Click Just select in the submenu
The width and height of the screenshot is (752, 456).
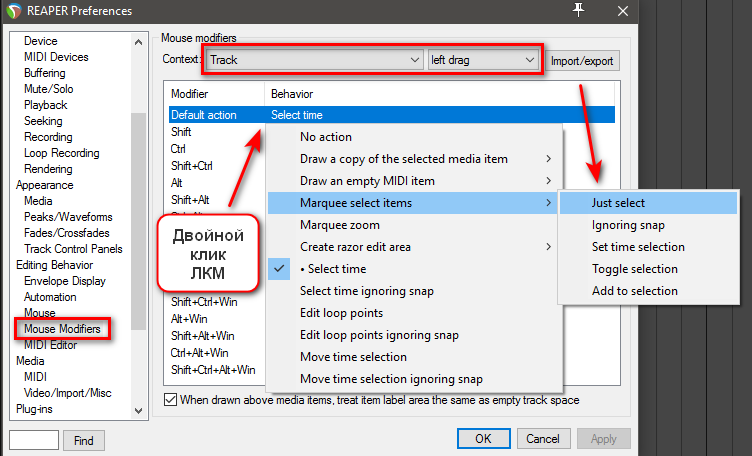coord(648,203)
